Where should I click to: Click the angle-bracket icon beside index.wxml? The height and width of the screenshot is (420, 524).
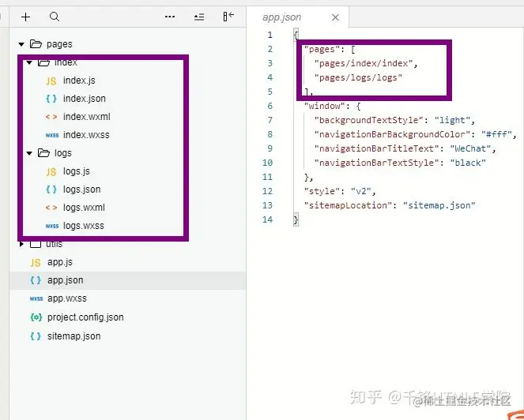[51, 117]
